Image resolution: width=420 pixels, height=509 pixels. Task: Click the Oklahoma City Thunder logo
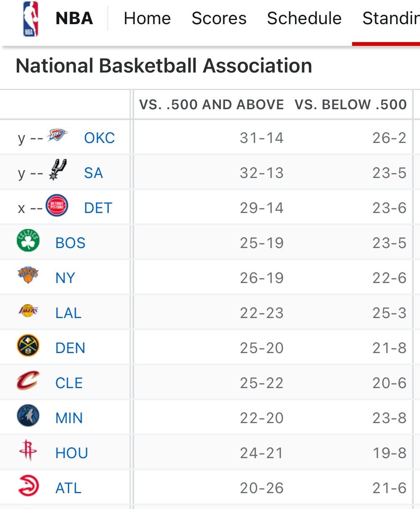tap(57, 135)
